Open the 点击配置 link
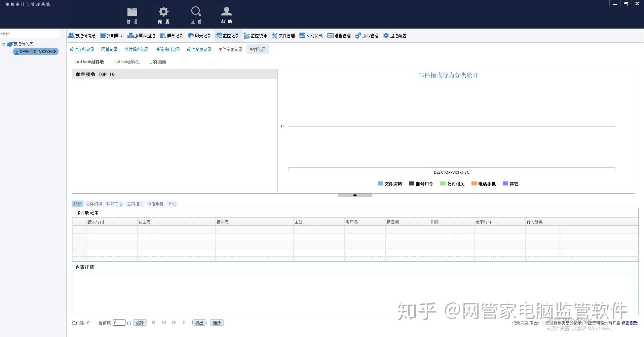 pyautogui.click(x=630, y=323)
